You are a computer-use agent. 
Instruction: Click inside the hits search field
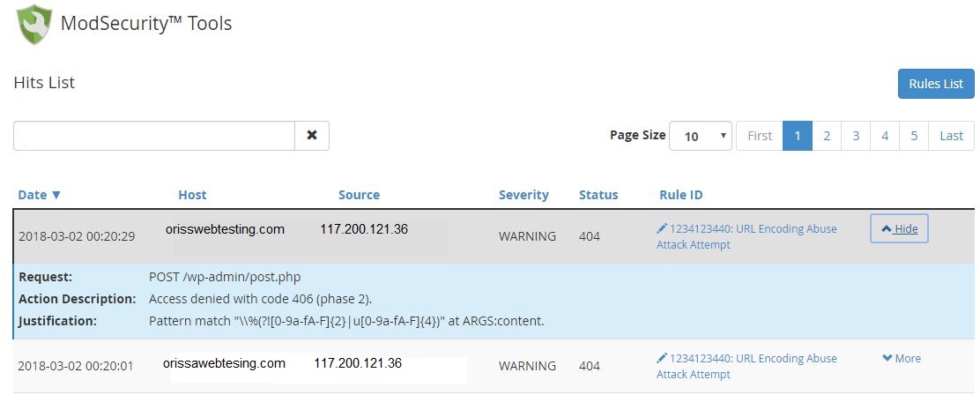coord(153,136)
